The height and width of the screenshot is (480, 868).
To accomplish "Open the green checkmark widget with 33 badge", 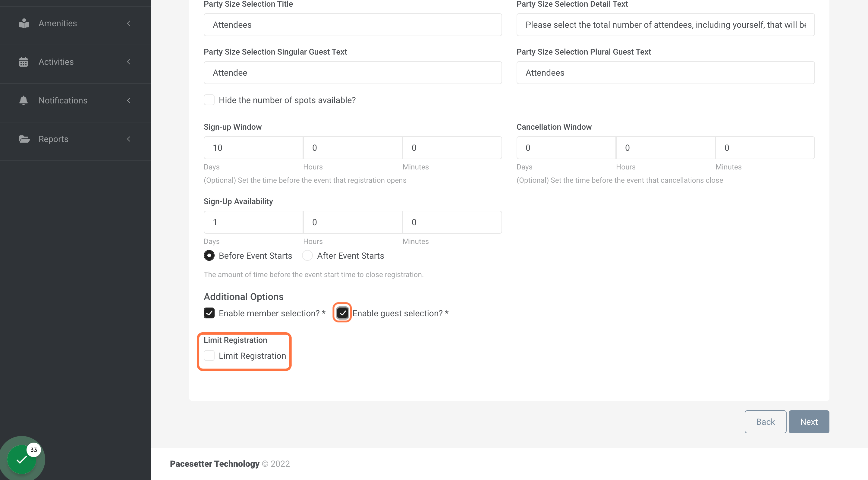I will 22,459.
